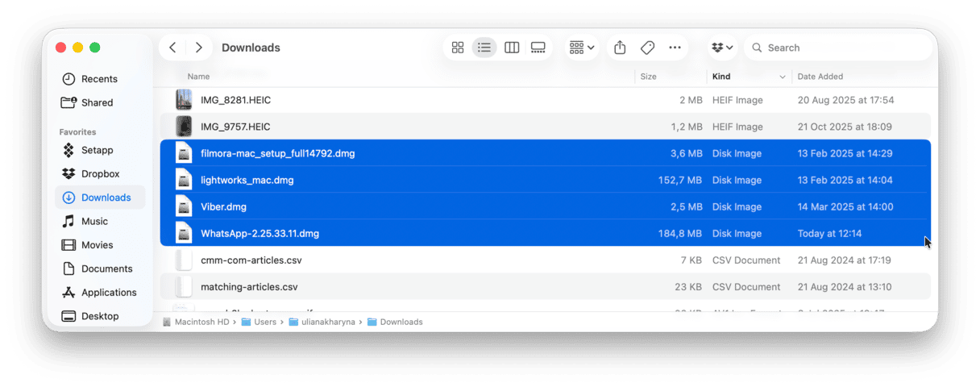This screenshot has height=387, width=980.
Task: Open the More actions ellipsis menu
Action: tap(675, 48)
